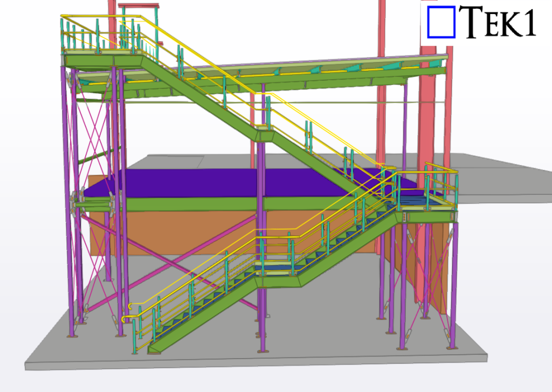Viewport: 552px width, 392px height.
Task: Select the red beam at the top left
Action: tap(139, 6)
